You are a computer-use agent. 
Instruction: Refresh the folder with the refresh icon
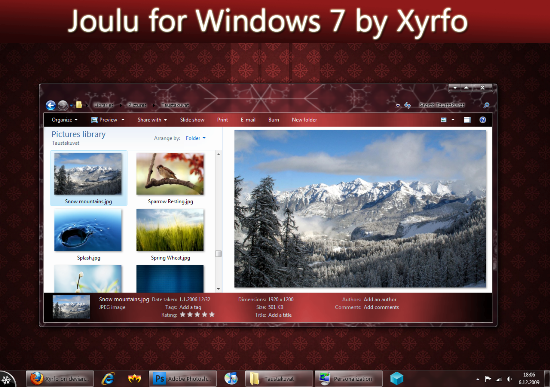pyautogui.click(x=407, y=105)
